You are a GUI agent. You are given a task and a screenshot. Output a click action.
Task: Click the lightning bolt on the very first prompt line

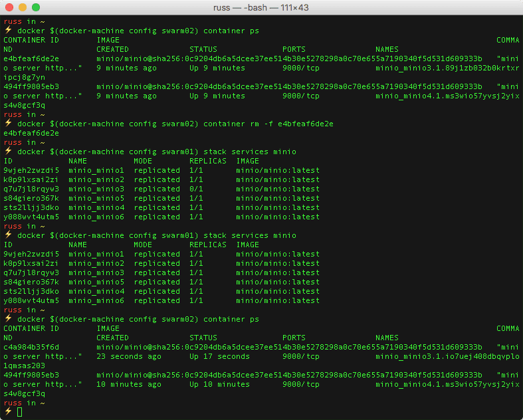(8, 31)
